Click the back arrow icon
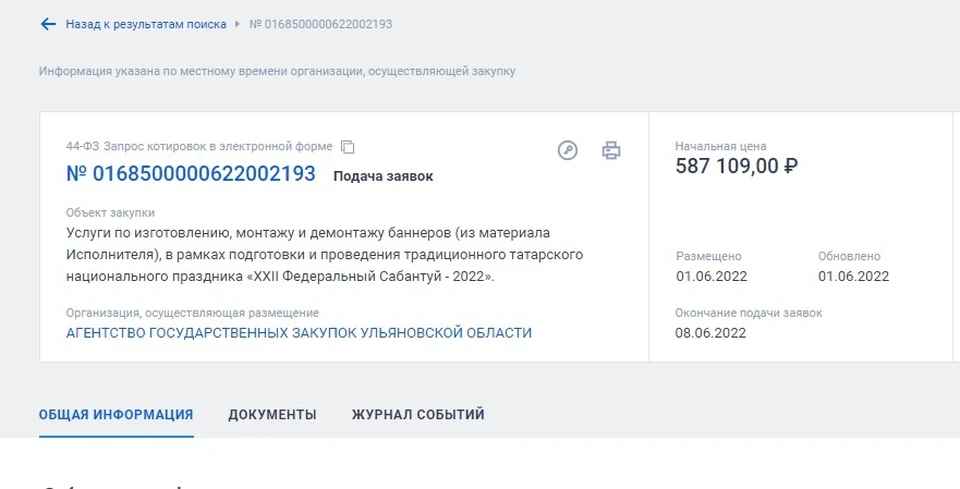The image size is (960, 489). tap(48, 24)
